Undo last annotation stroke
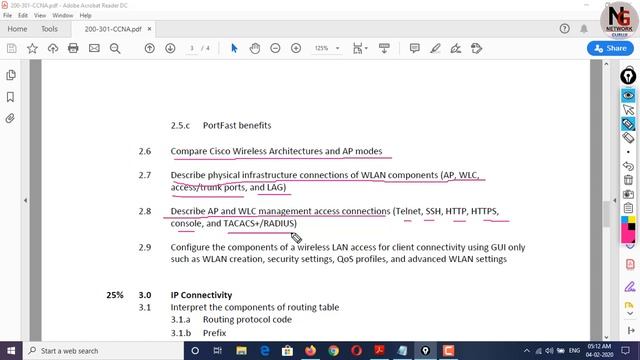The image size is (640, 360). pos(628,166)
